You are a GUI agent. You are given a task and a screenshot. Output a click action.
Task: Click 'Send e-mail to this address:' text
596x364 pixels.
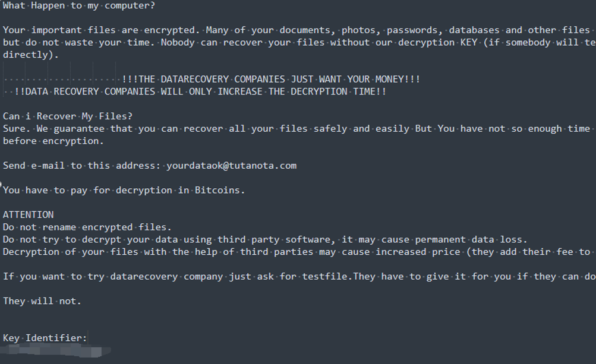point(82,166)
